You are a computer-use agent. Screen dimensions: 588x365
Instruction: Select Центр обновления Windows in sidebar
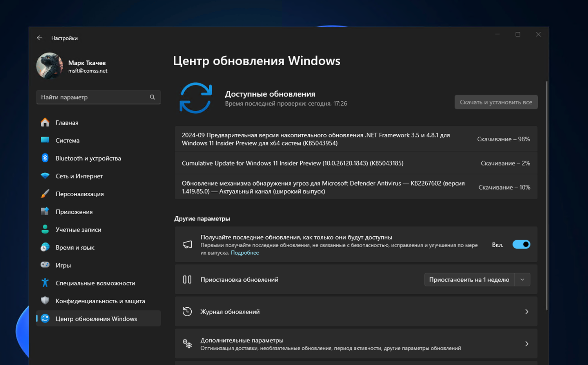point(98,319)
